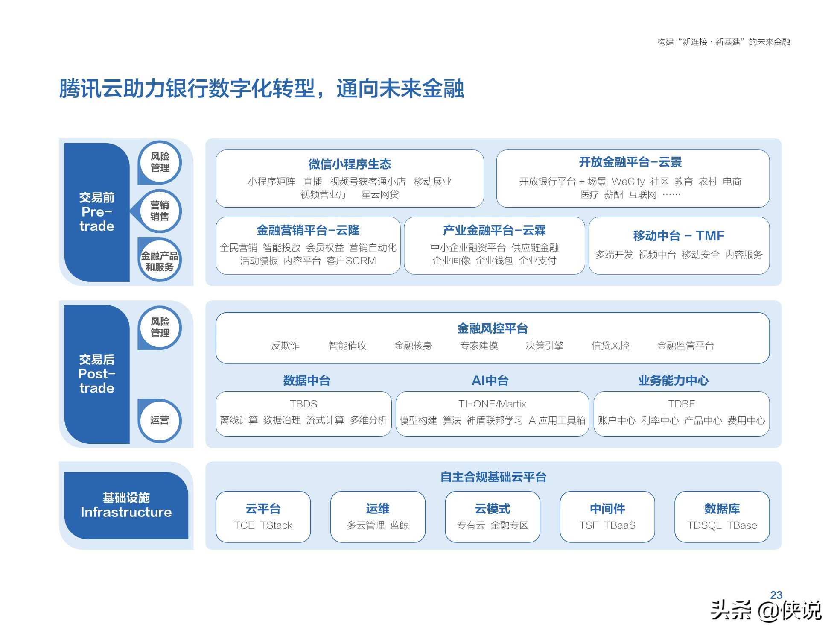Click the 营销自动化 text
840x639 pixels.
point(373,248)
